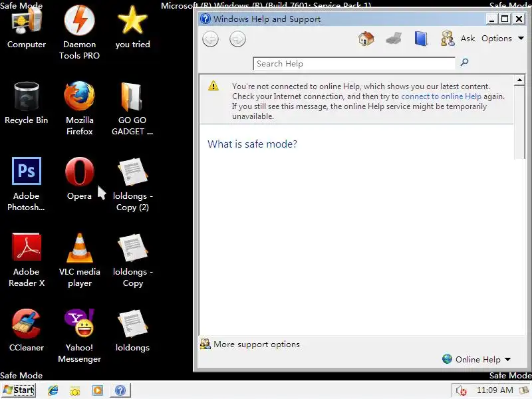Open Internet Explorer from taskbar

[x=53, y=390]
